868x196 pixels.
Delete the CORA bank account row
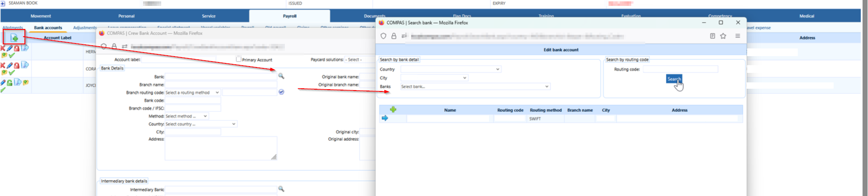click(x=3, y=65)
